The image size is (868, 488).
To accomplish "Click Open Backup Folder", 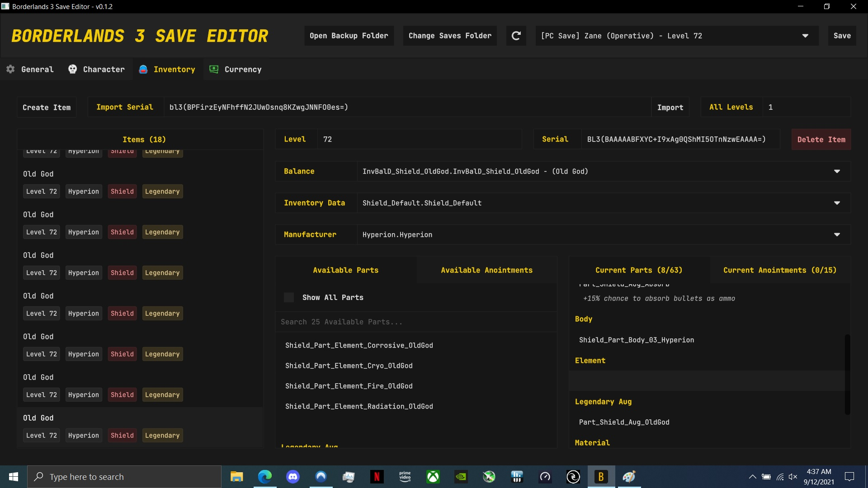I will point(349,36).
